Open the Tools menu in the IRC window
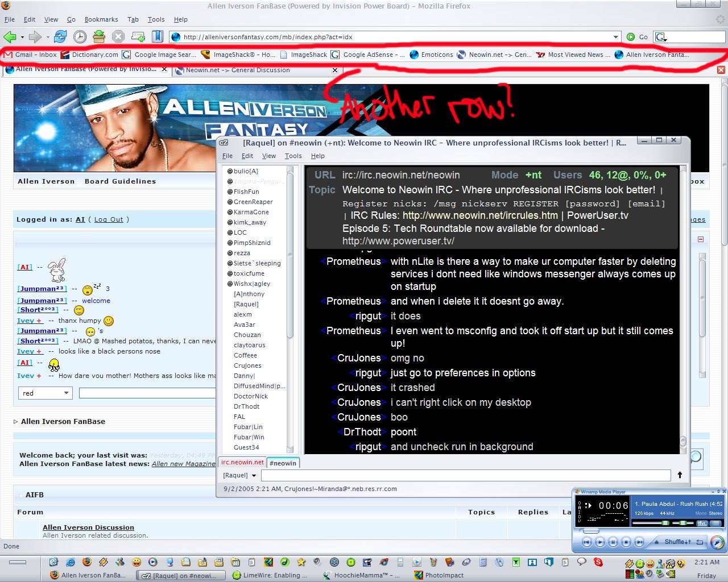Image resolution: width=728 pixels, height=582 pixels. coord(293,156)
